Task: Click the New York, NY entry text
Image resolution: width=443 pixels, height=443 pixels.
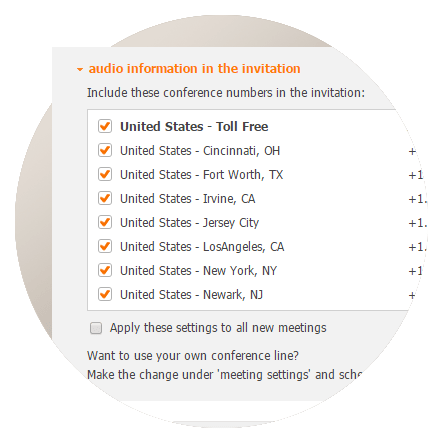Action: (199, 271)
